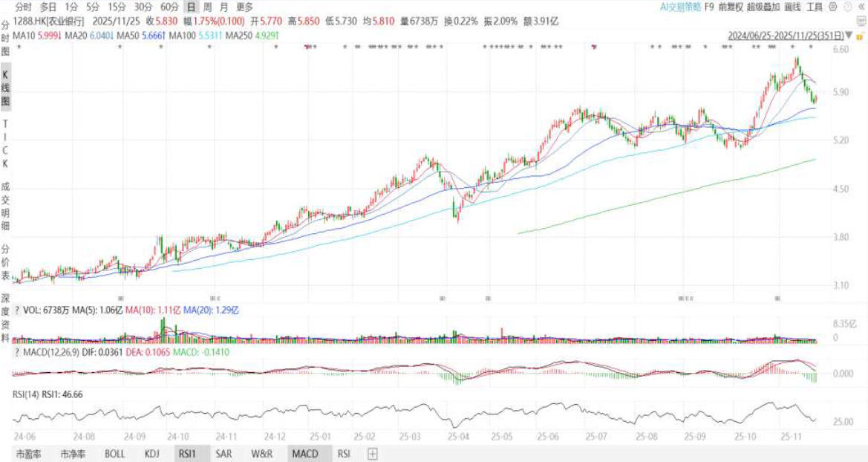Click the KDJ indicator tab
868x462 pixels.
click(151, 453)
